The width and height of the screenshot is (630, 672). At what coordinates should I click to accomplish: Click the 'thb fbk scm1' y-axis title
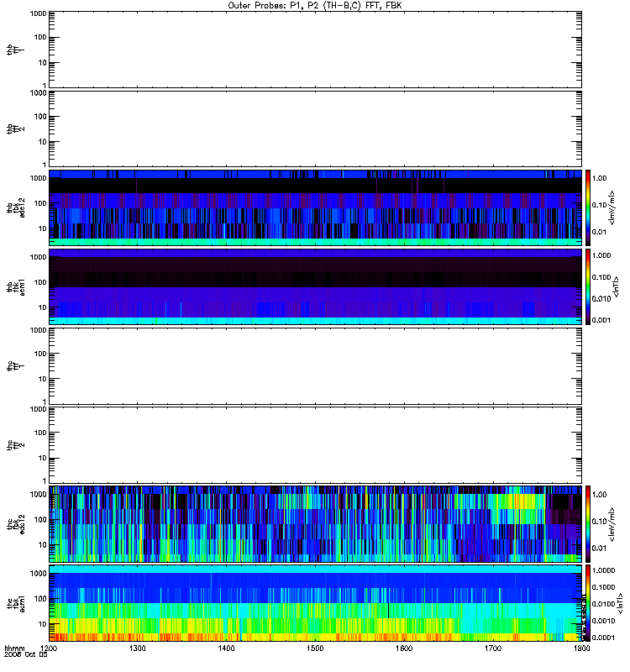click(x=15, y=287)
